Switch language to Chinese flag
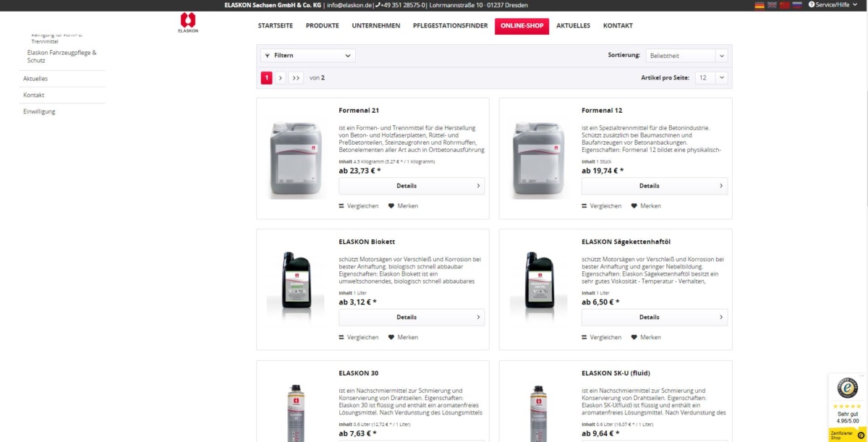The width and height of the screenshot is (868, 442). (784, 5)
